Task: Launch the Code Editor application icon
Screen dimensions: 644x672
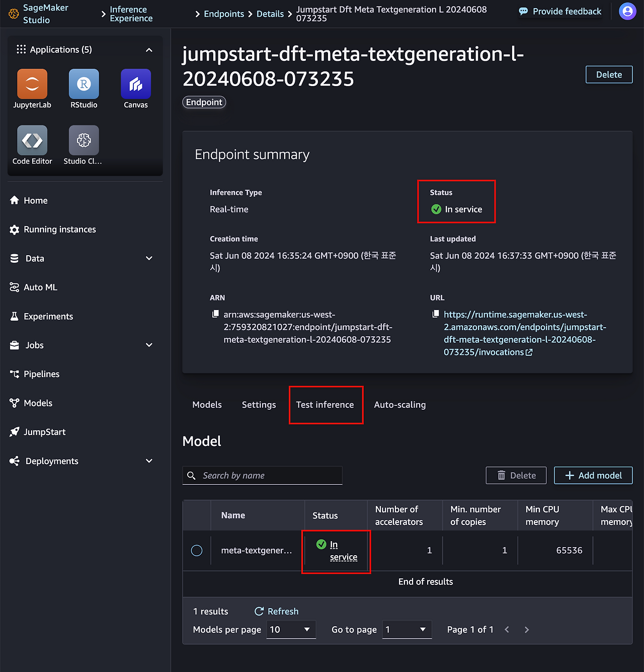Action: coord(32,140)
